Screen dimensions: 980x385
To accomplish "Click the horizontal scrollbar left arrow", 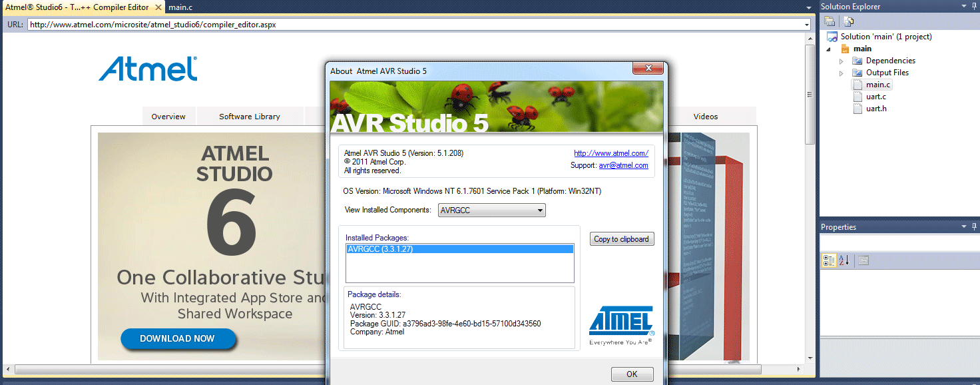I will pos(8,369).
